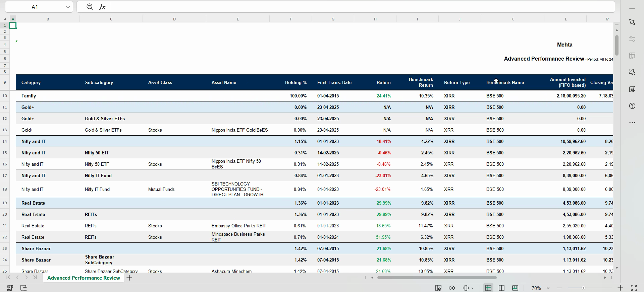Image resolution: width=644 pixels, height=292 pixels.
Task: Open the more options ellipsis in sidebar
Action: click(x=632, y=123)
